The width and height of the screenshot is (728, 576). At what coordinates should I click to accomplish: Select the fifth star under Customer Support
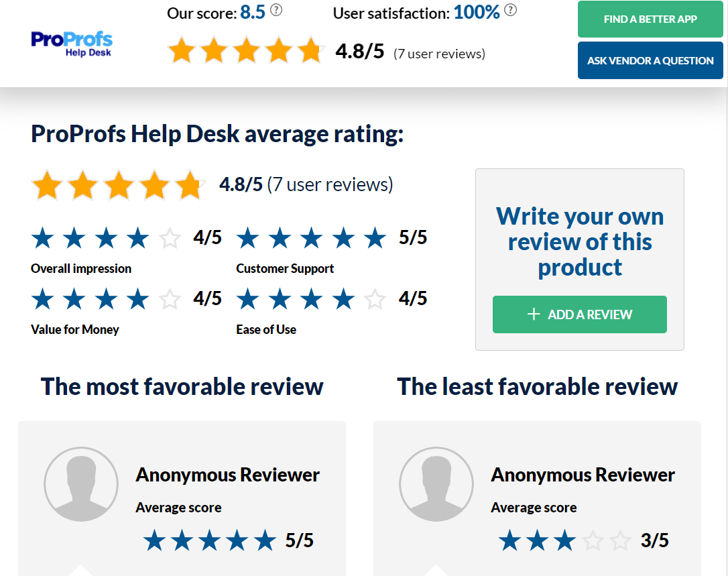click(374, 237)
